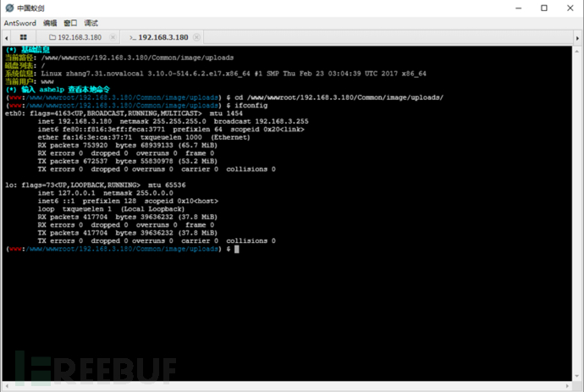This screenshot has height=392, width=584.
Task: Click horizontal scrollbar left arrow
Action: tap(7, 386)
